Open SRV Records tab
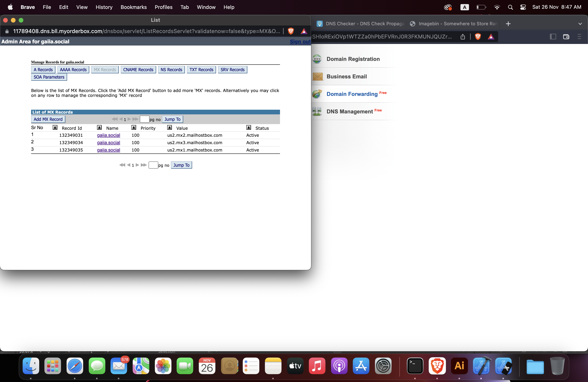Image resolution: width=588 pixels, height=382 pixels. pos(233,70)
